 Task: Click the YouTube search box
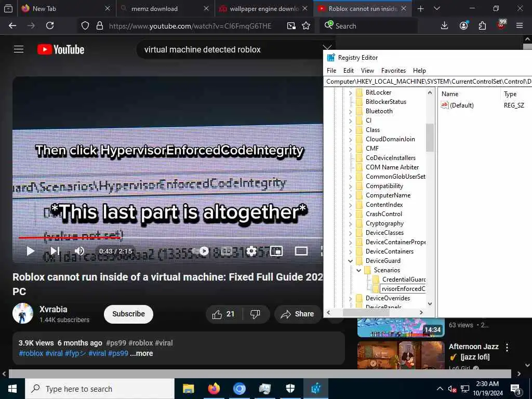click(231, 49)
